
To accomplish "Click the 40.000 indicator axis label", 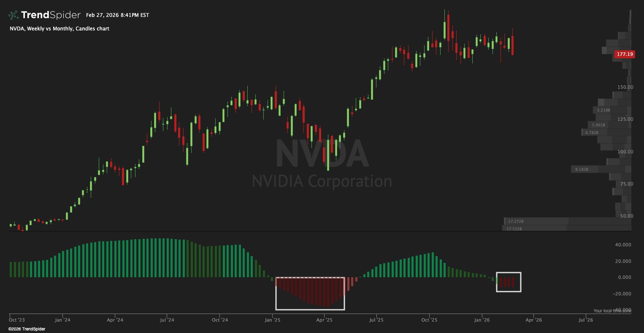I will pyautogui.click(x=623, y=245).
